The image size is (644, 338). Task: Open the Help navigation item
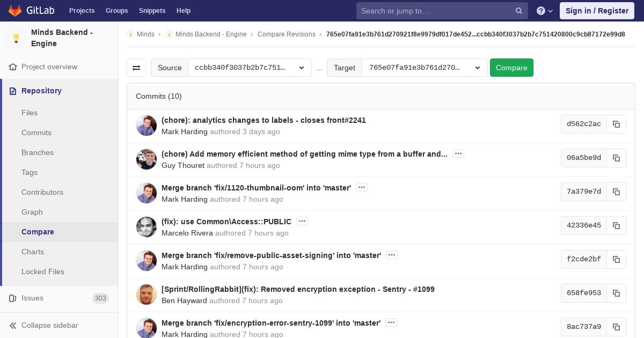point(184,11)
